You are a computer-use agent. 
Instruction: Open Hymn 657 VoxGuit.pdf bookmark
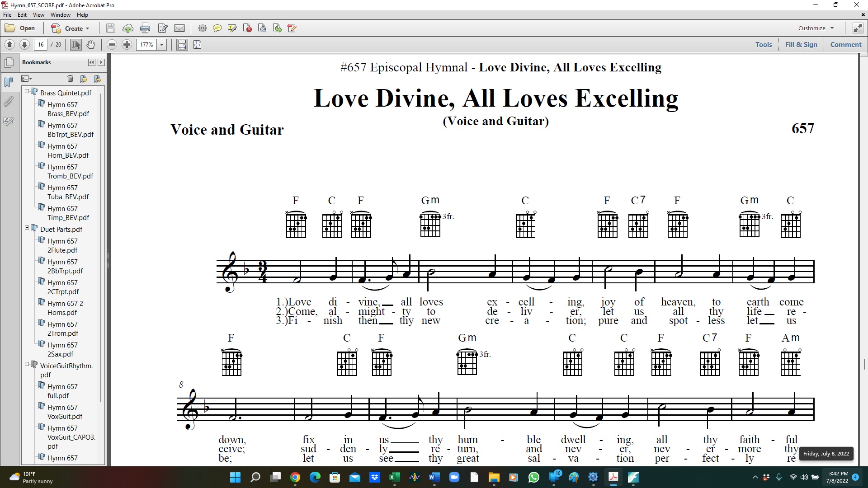pyautogui.click(x=65, y=412)
